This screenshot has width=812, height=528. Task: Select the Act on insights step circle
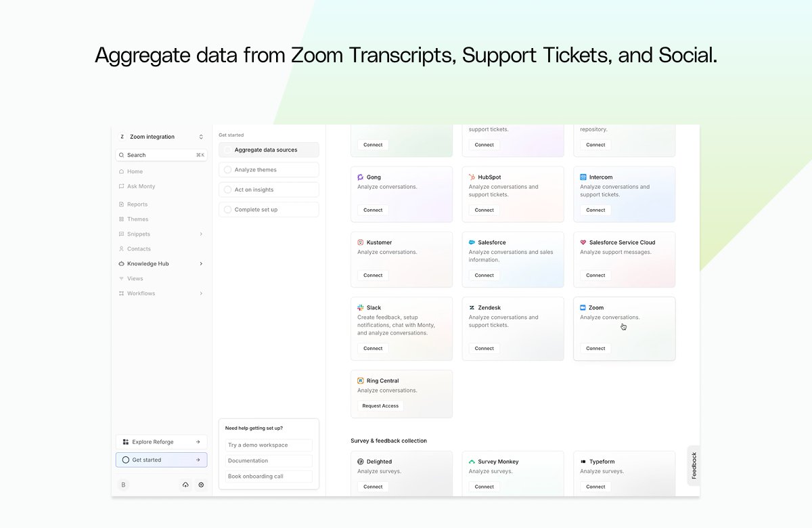[x=227, y=190]
